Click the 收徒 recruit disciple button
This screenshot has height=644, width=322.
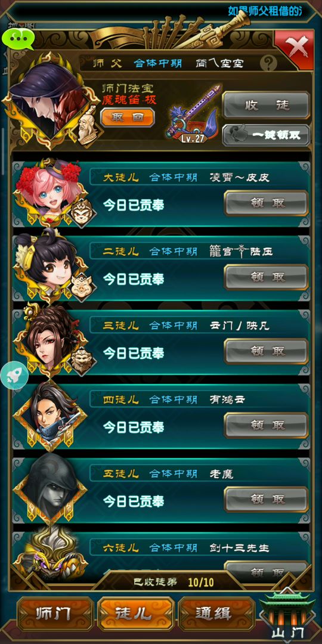coord(266,105)
